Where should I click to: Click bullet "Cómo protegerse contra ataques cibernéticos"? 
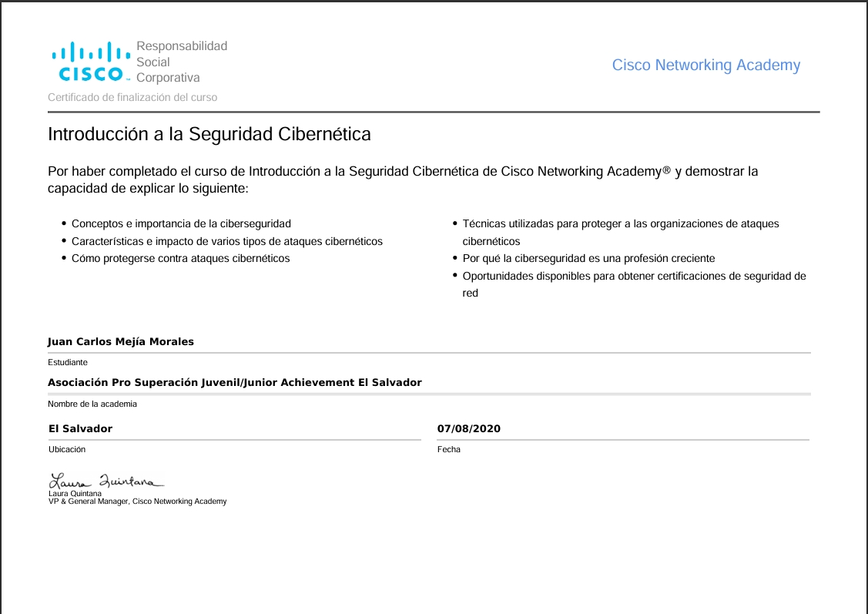pos(180,259)
